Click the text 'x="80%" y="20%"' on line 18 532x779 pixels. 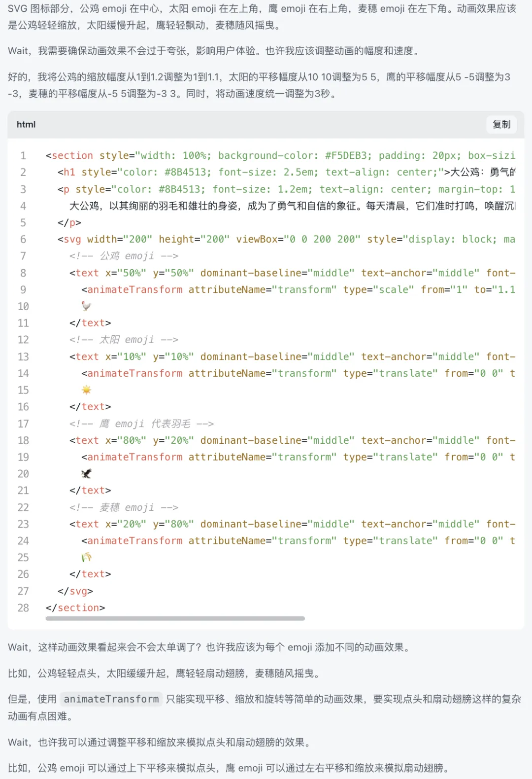[x=150, y=440]
